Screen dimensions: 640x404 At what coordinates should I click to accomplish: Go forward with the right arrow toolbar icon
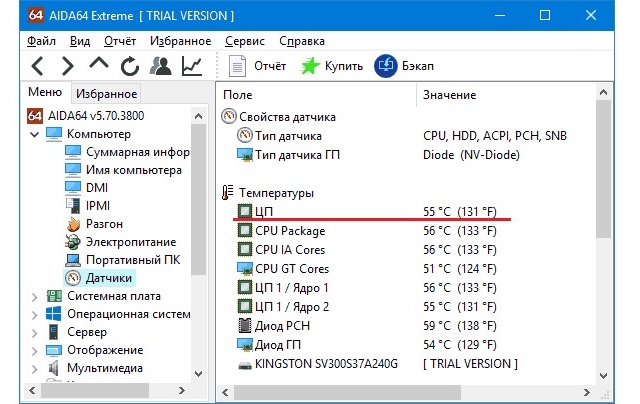pos(67,66)
